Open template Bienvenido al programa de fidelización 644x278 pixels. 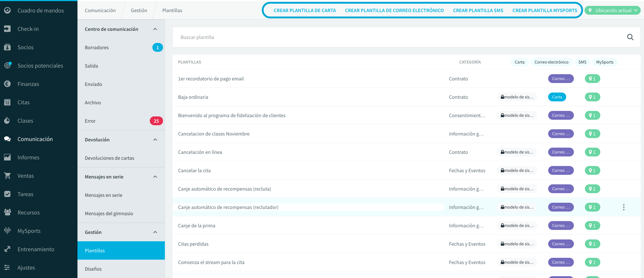232,115
